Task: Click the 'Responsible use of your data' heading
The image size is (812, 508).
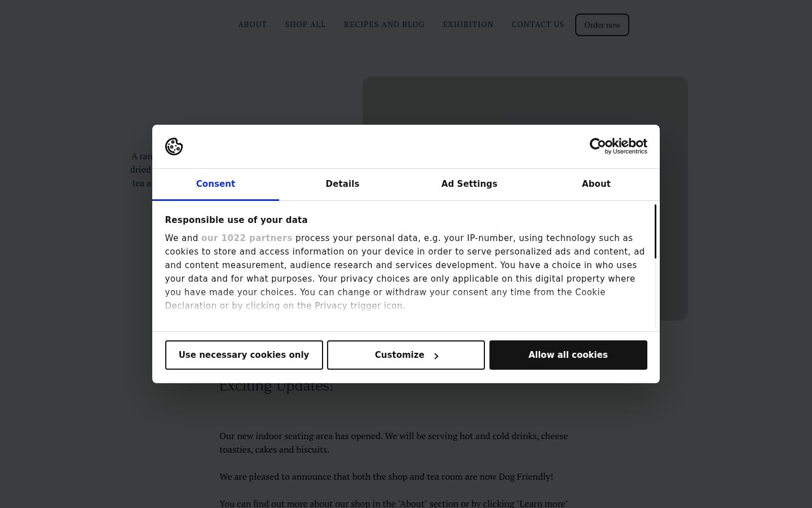Action: click(x=236, y=220)
